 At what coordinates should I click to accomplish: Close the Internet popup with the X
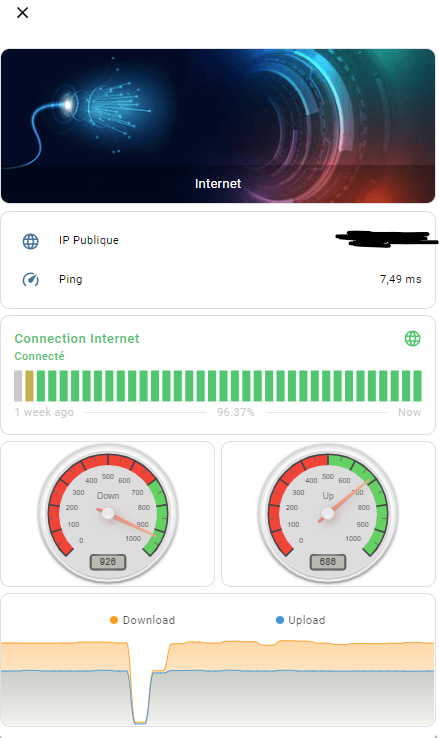(x=23, y=13)
